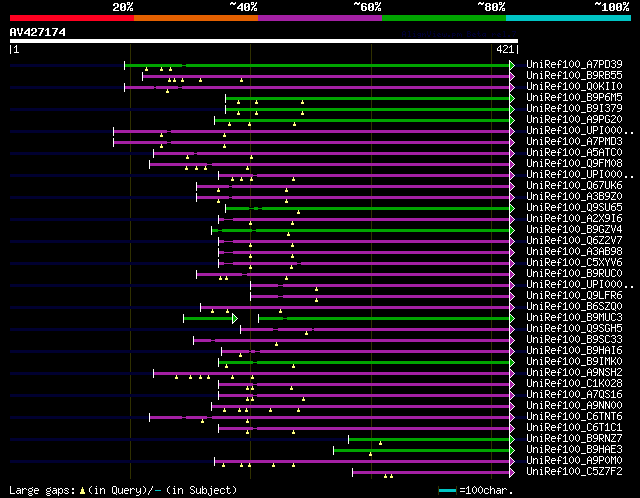This screenshot has width=640, height=498.
Task: Click the cyan ~100% identity legend bar
Action: coord(568,18)
